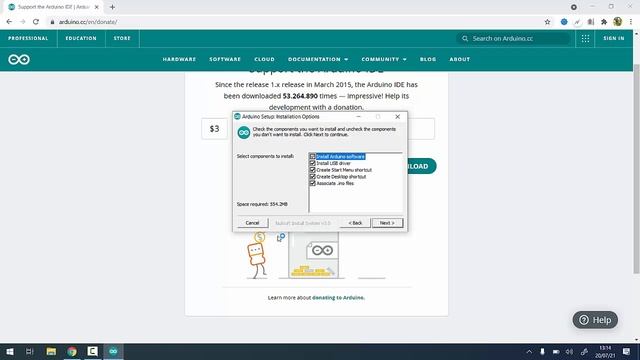
Task: Click Next in the Arduino Setup dialog
Action: (x=387, y=223)
